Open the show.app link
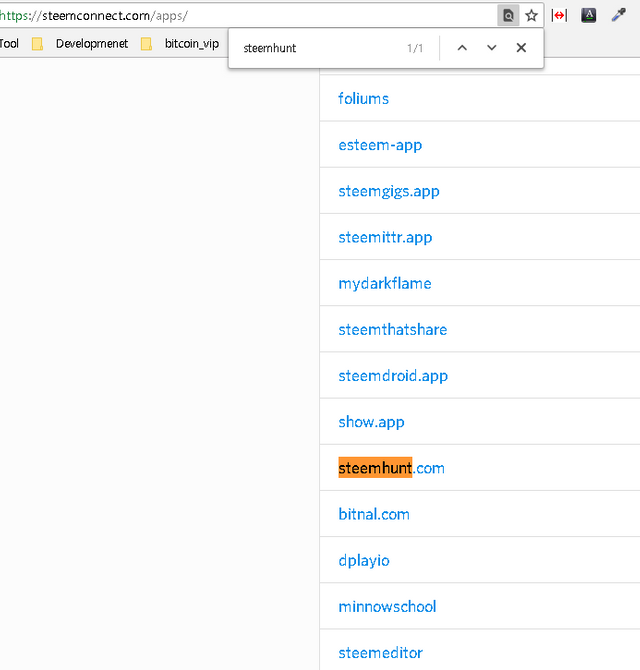Image resolution: width=640 pixels, height=670 pixels. [x=371, y=422]
